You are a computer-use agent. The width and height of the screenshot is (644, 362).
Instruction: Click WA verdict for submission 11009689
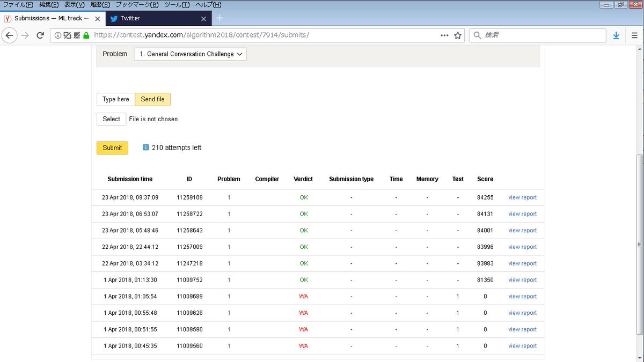coord(304,297)
